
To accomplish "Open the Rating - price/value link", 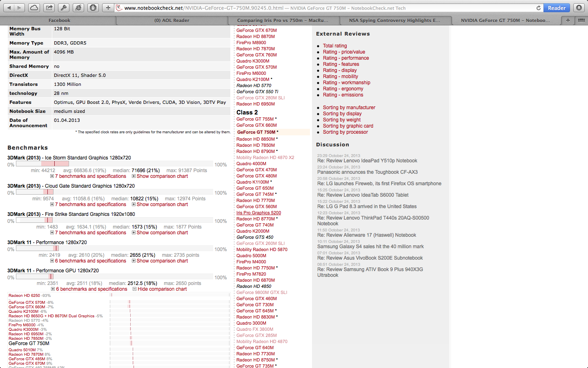I will (x=344, y=52).
